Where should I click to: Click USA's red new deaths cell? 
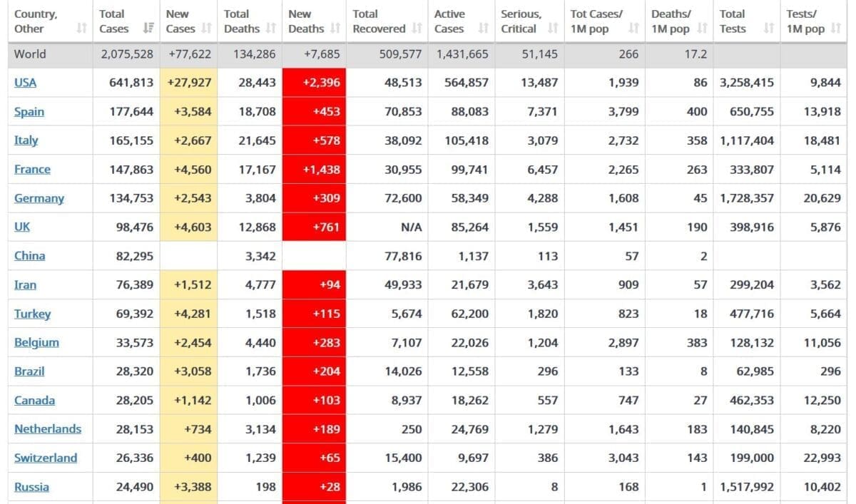point(314,83)
